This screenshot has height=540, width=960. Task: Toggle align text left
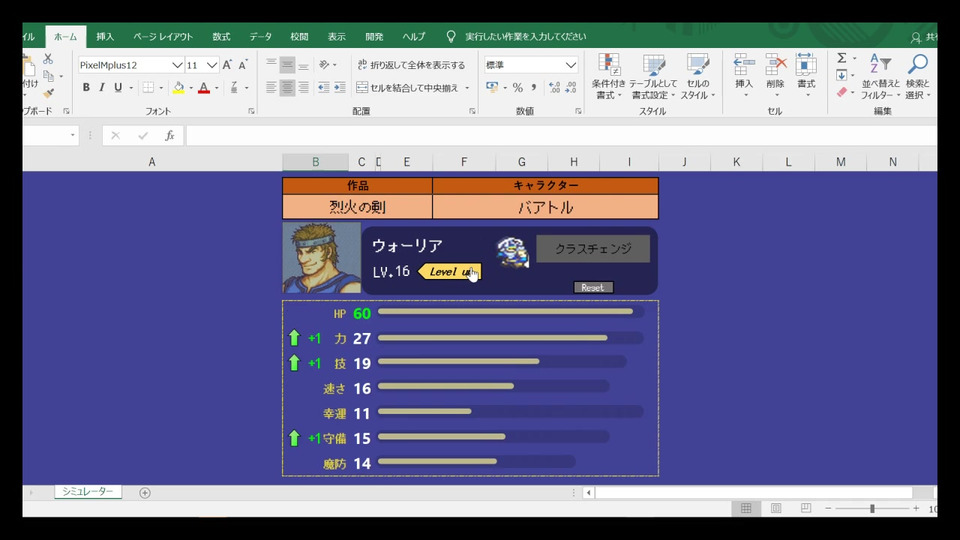pyautogui.click(x=271, y=88)
